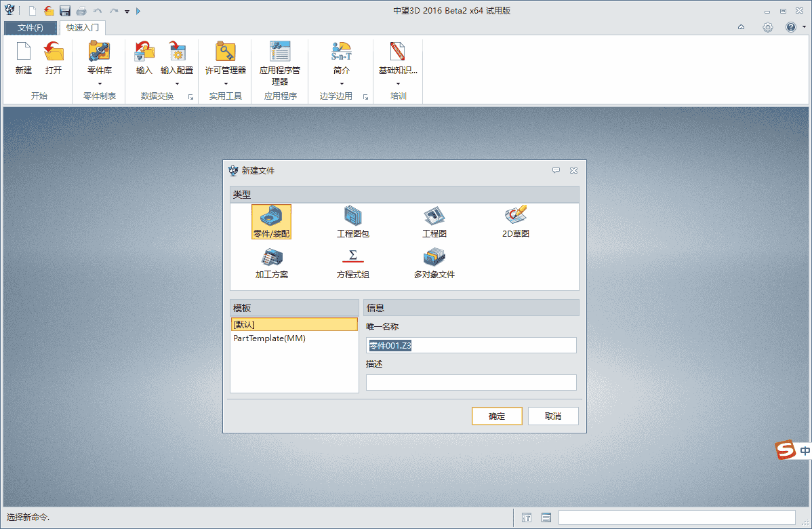
Task: Expand the 基础知识 training dropdown
Action: (x=398, y=83)
